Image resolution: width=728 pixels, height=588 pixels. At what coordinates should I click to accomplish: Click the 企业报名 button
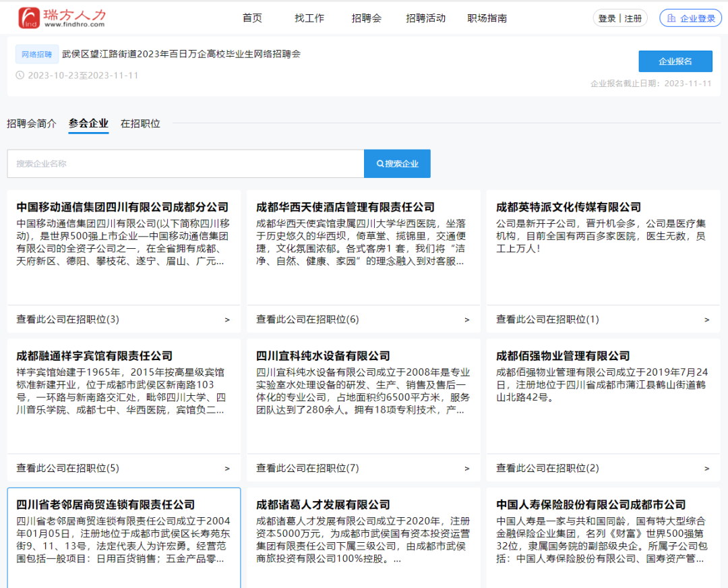675,61
